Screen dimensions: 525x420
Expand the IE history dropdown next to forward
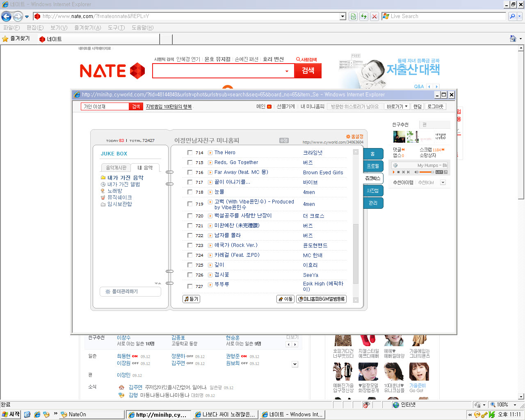pyautogui.click(x=27, y=17)
